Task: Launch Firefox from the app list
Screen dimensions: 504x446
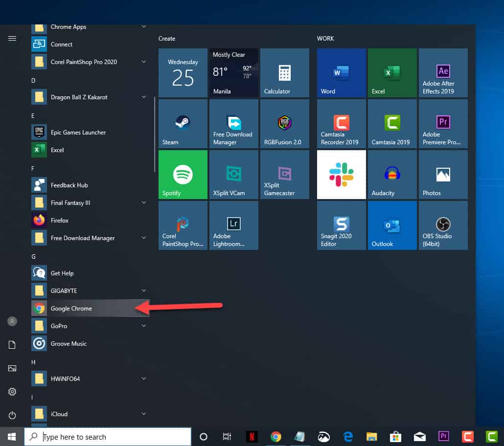Action: pyautogui.click(x=90, y=221)
